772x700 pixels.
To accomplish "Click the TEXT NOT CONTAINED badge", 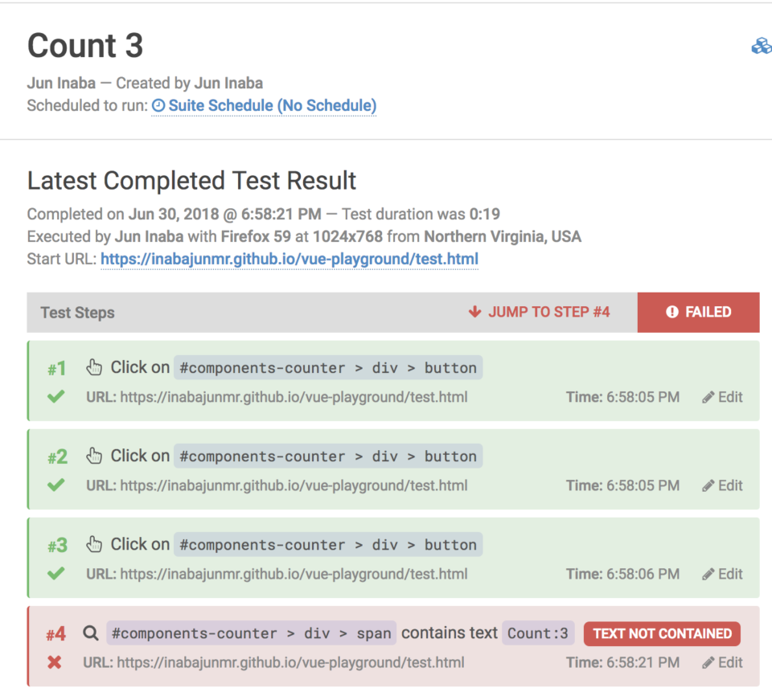I will [x=662, y=633].
